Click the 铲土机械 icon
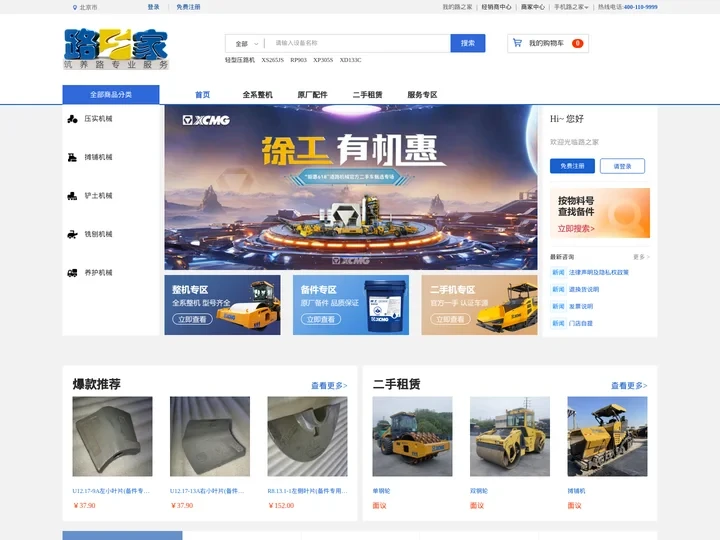This screenshot has width=720, height=540. pos(72,196)
